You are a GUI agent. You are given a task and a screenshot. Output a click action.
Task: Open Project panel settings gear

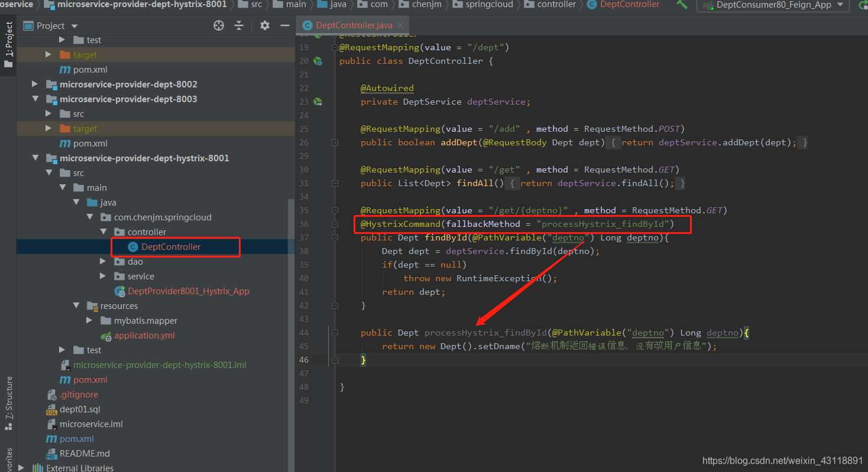point(265,25)
